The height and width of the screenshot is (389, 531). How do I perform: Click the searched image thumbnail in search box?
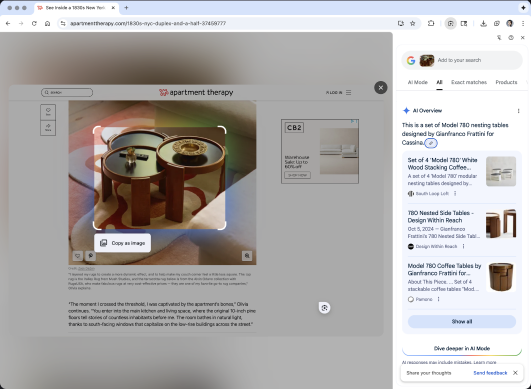427,61
